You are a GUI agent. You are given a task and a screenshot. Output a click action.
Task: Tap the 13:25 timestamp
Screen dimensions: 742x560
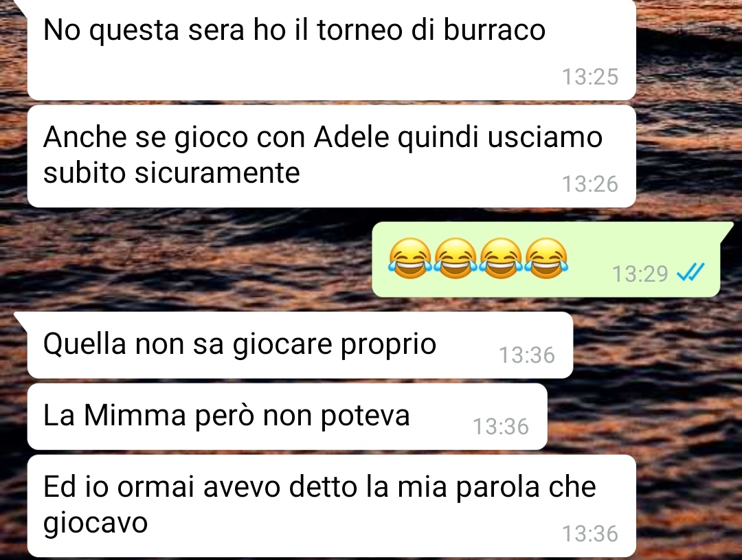[x=590, y=77]
